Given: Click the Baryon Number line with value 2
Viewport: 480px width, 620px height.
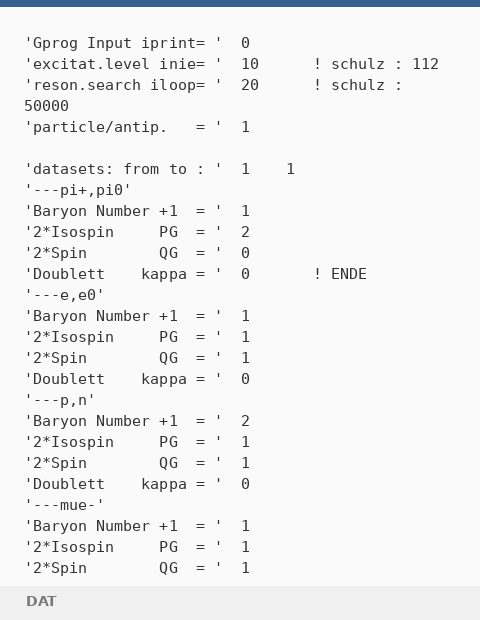Looking at the screenshot, I should click(x=137, y=421).
